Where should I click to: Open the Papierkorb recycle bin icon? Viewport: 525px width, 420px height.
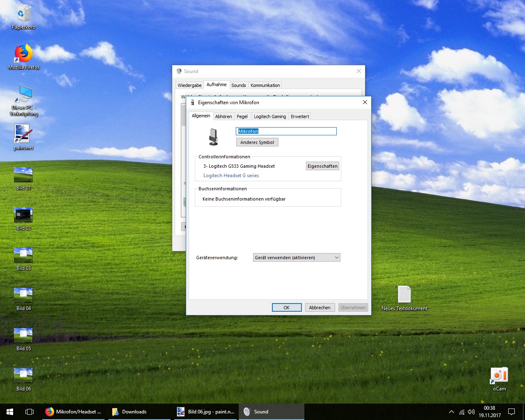pos(23,16)
